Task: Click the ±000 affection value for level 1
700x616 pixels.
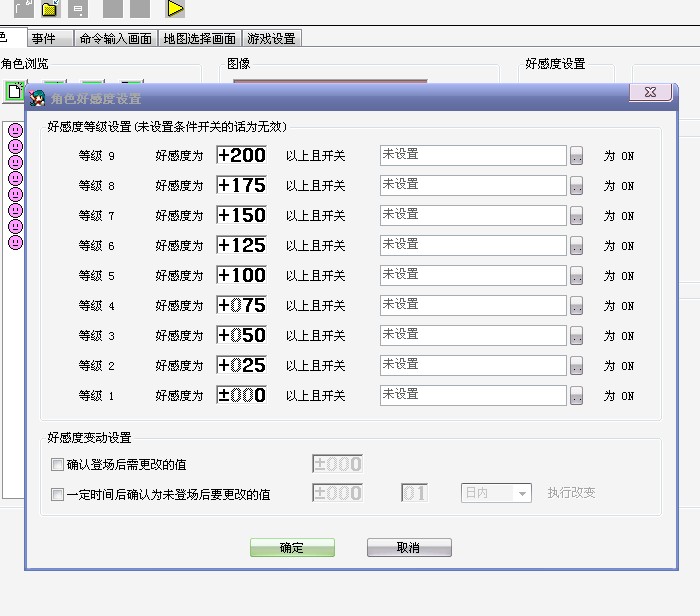Action: 242,395
